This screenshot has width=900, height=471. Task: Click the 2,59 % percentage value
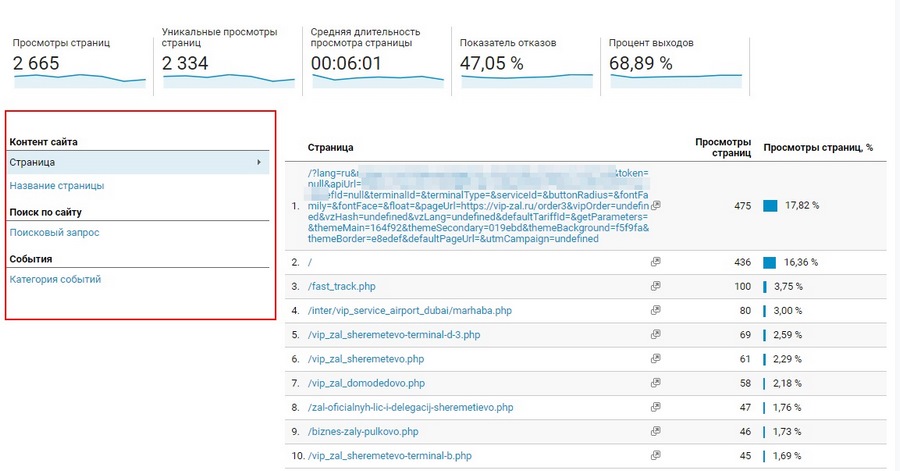(x=788, y=334)
